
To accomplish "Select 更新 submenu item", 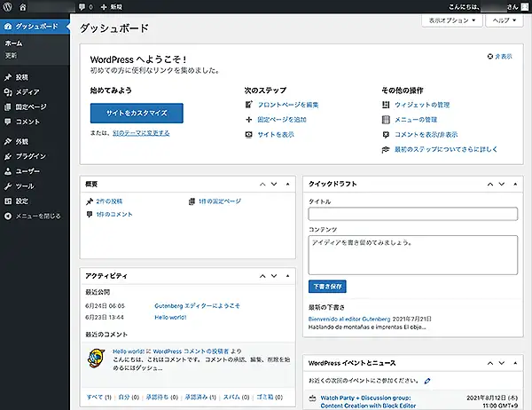I will [11, 55].
